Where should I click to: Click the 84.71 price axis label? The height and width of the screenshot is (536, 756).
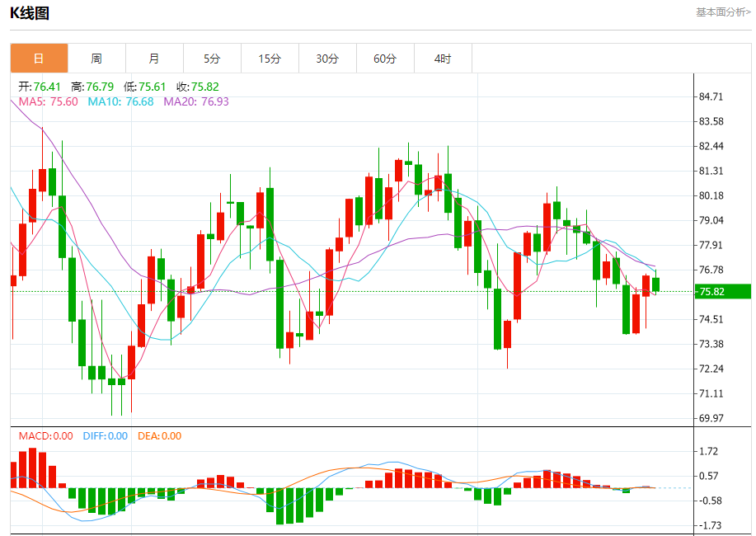click(x=711, y=97)
